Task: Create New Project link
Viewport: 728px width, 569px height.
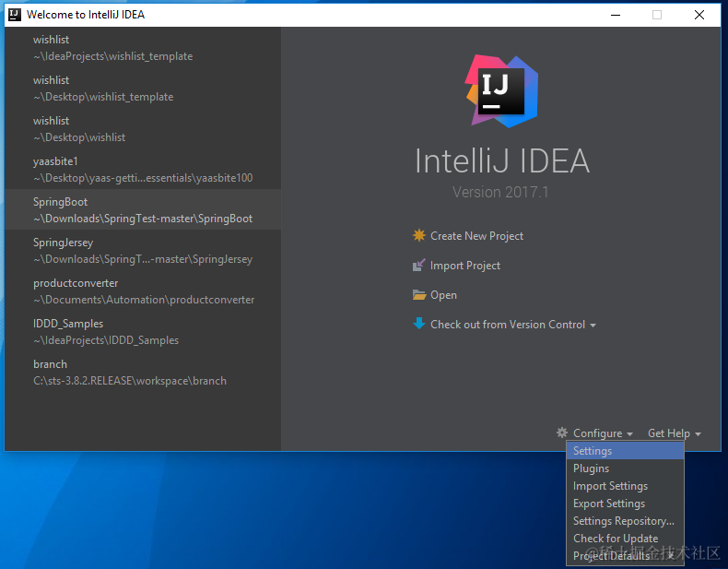Action: coord(476,236)
